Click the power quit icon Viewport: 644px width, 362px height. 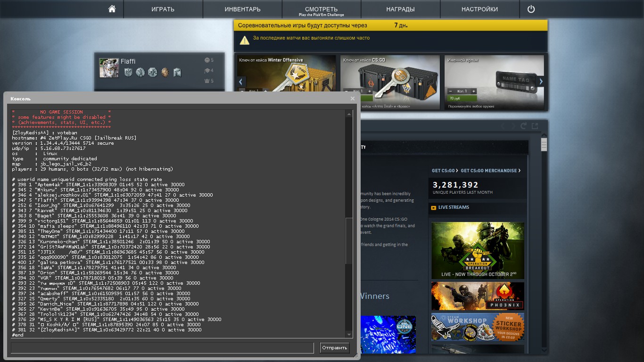pyautogui.click(x=531, y=9)
